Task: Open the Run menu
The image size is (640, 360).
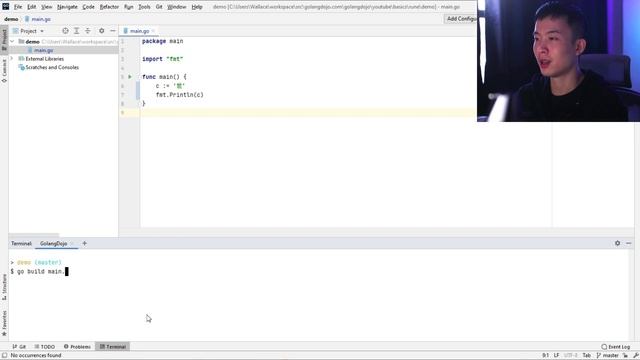Action: (x=129, y=7)
